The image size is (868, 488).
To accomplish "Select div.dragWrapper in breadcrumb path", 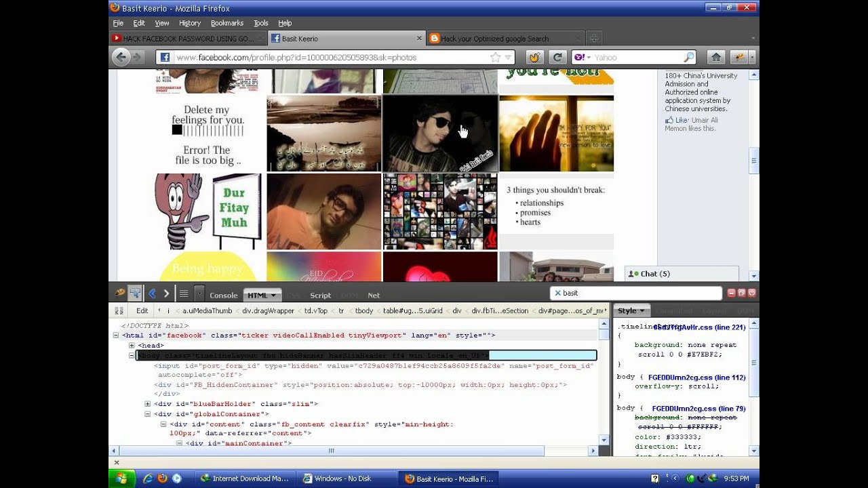I will point(269,311).
